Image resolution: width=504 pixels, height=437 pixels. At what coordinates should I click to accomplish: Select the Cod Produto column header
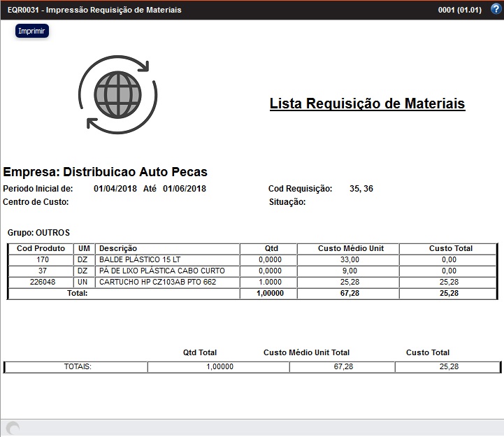pos(41,248)
